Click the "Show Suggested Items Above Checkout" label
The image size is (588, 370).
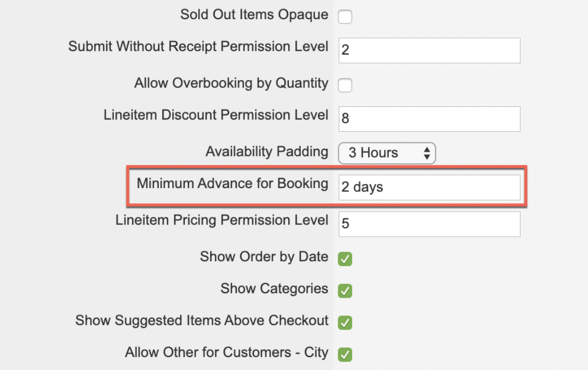click(x=202, y=321)
